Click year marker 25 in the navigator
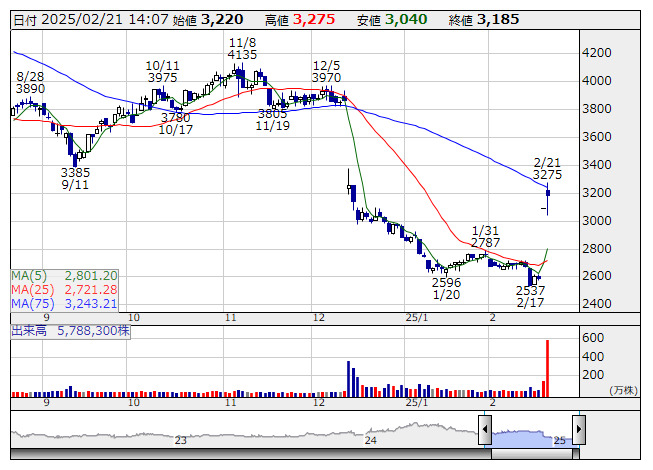Screen dimensions: 653x470 [560, 440]
